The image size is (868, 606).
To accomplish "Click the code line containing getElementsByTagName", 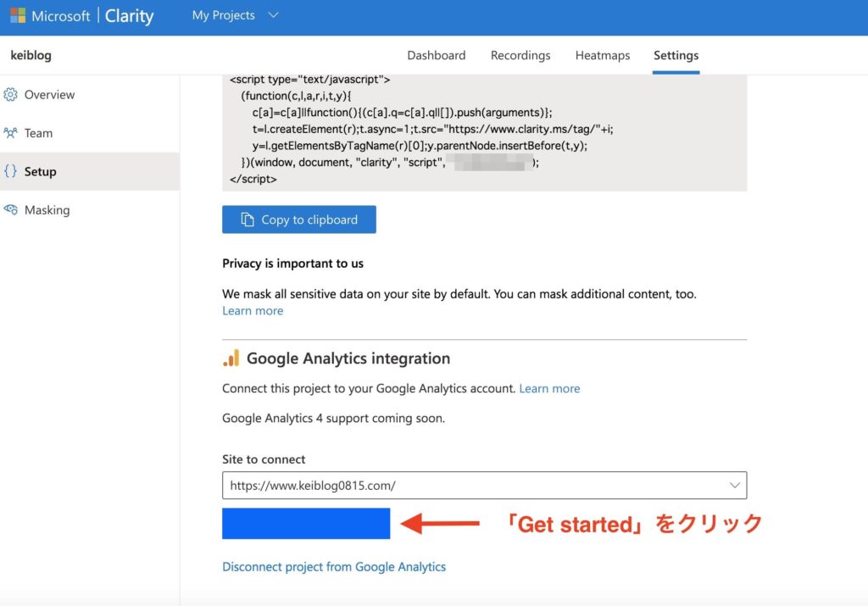I will (420, 146).
